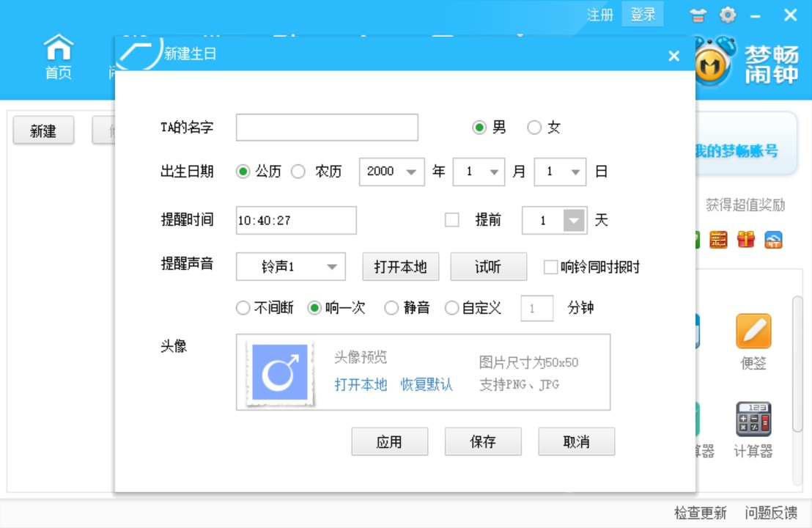The width and height of the screenshot is (812, 528).
Task: Select the 女 female radio button
Action: pyautogui.click(x=534, y=126)
